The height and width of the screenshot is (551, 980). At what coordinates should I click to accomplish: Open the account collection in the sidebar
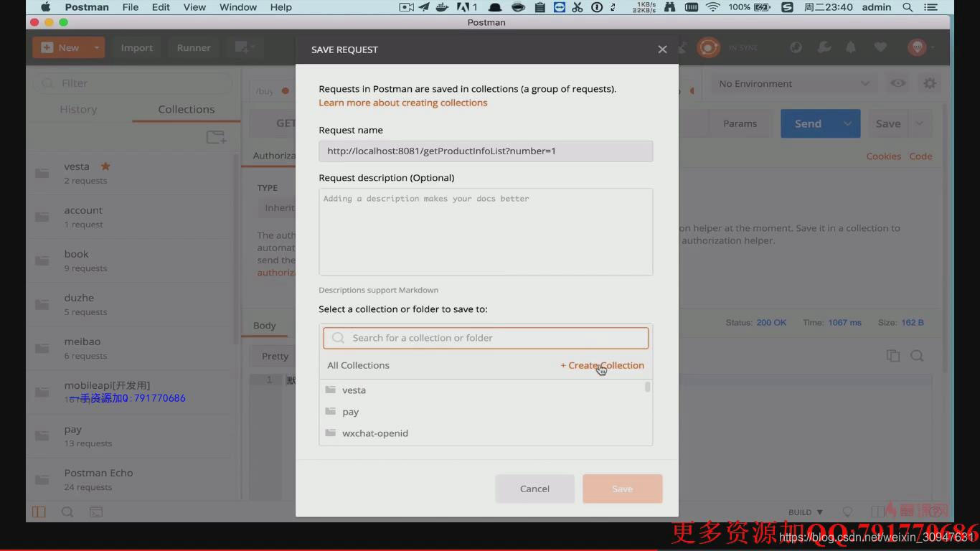(129, 217)
